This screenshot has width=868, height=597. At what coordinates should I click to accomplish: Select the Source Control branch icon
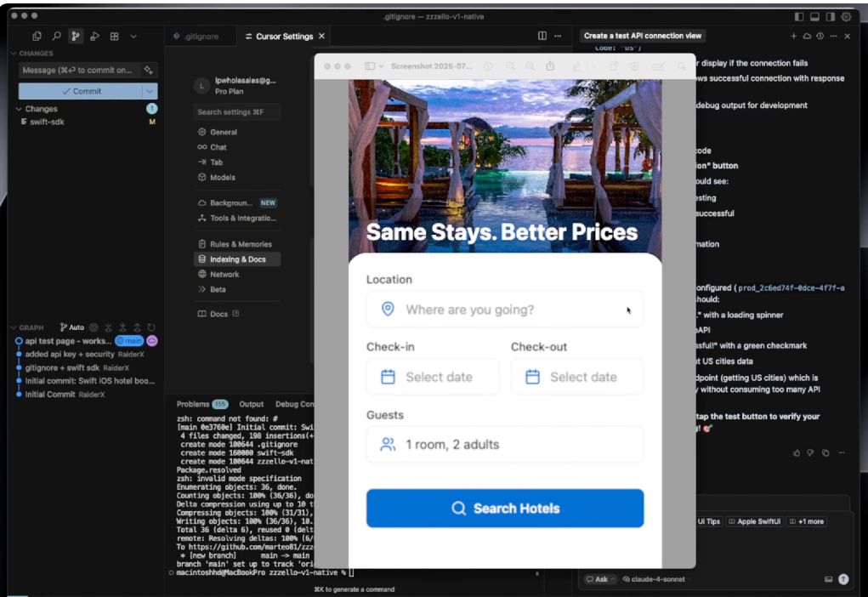click(76, 36)
